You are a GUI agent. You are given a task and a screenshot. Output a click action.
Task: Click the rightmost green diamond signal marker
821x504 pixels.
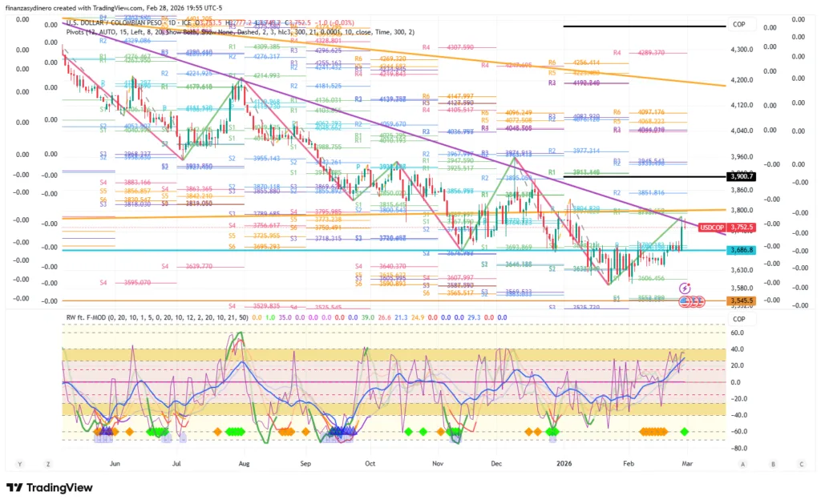click(685, 432)
